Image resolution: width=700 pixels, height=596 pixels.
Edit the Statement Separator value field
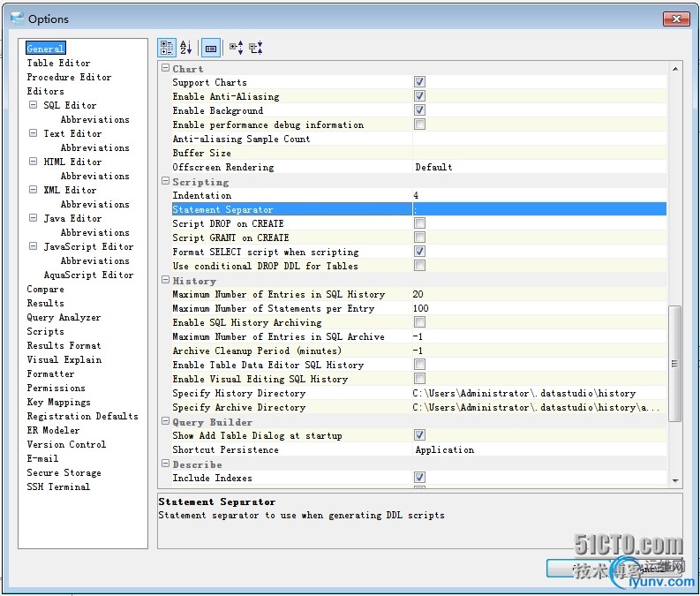point(539,209)
